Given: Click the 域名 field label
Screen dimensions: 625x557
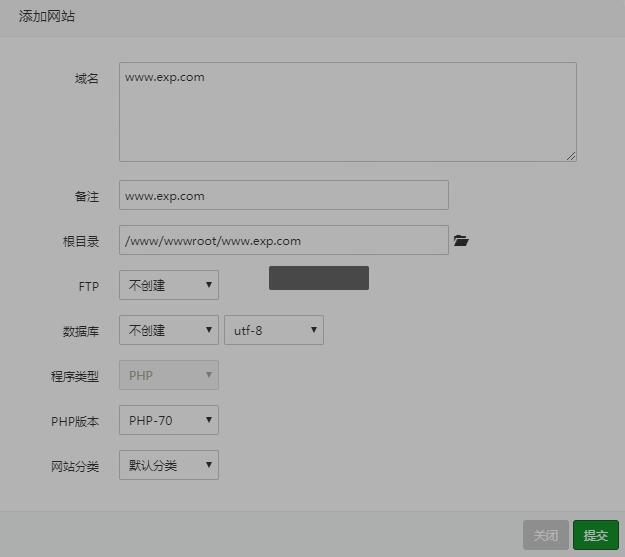Looking at the screenshot, I should coord(86,79).
